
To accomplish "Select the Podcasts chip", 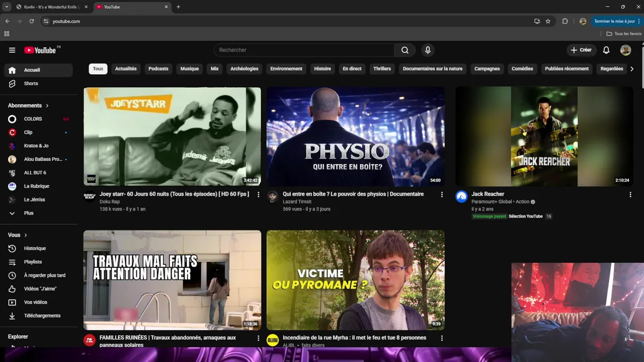I will 158,69.
